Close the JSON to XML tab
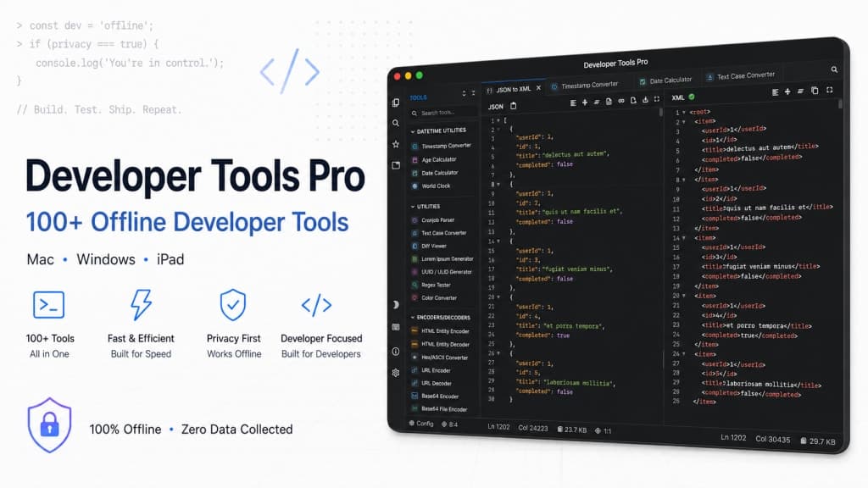 pyautogui.click(x=538, y=88)
